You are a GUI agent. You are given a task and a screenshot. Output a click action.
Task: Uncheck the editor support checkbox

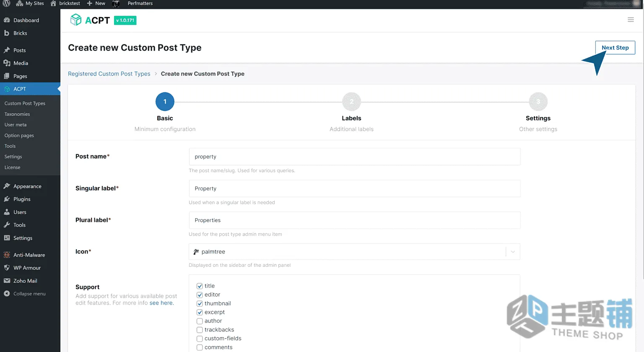tap(200, 295)
